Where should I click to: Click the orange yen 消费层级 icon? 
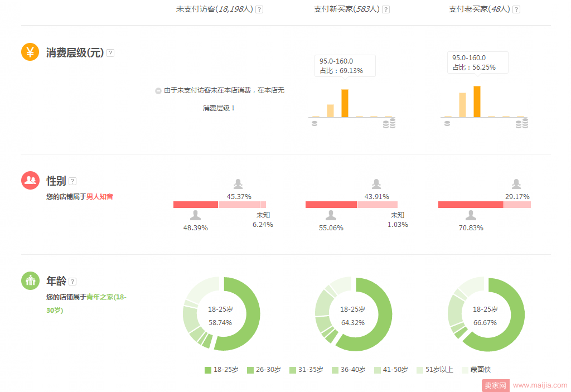[30, 52]
